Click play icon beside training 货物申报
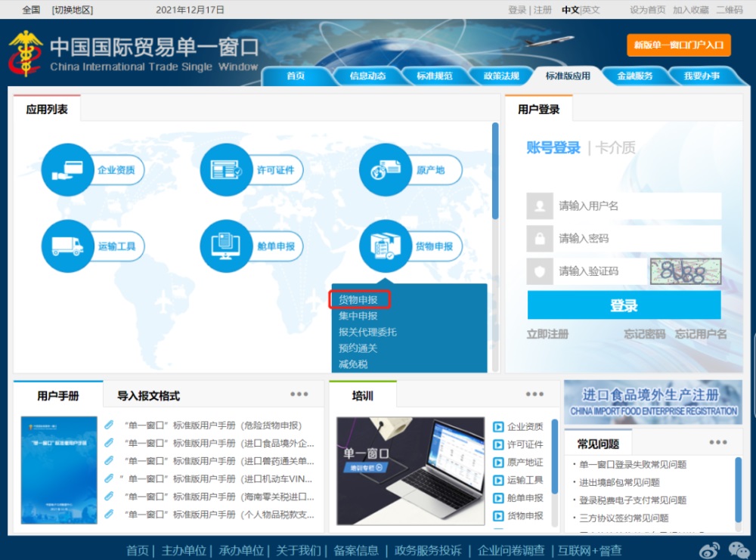The image size is (756, 560). 498,516
